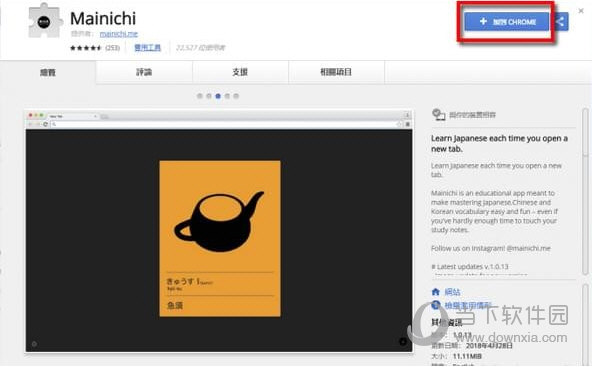
Task: Click the 'Latest updates v.1.0.13' line
Action: point(470,267)
